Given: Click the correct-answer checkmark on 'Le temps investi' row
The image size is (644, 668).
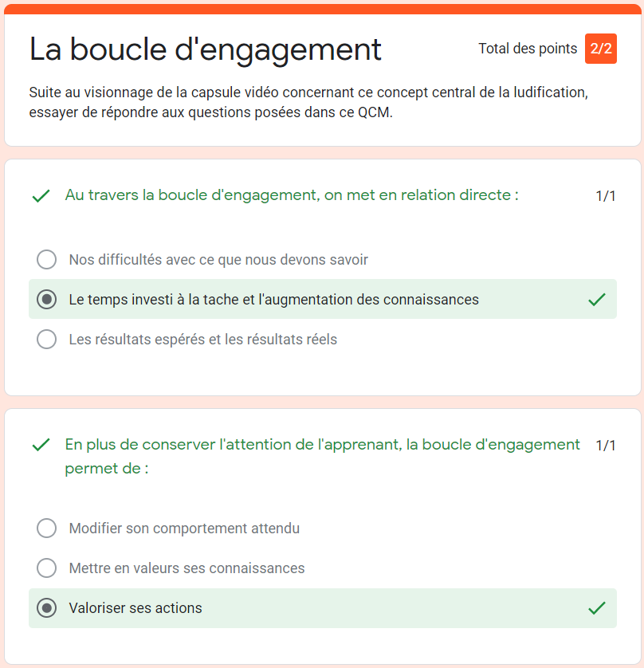Looking at the screenshot, I should [597, 300].
